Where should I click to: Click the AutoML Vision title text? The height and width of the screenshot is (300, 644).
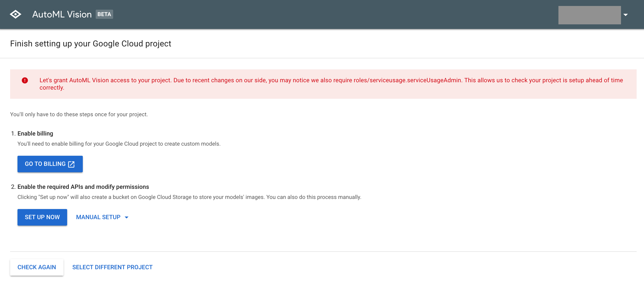tap(62, 14)
